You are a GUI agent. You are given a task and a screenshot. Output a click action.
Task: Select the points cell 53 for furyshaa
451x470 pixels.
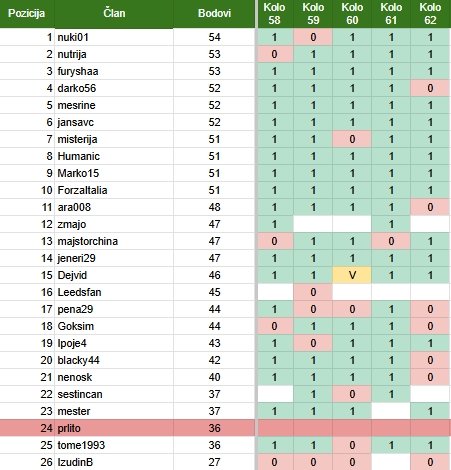click(214, 71)
